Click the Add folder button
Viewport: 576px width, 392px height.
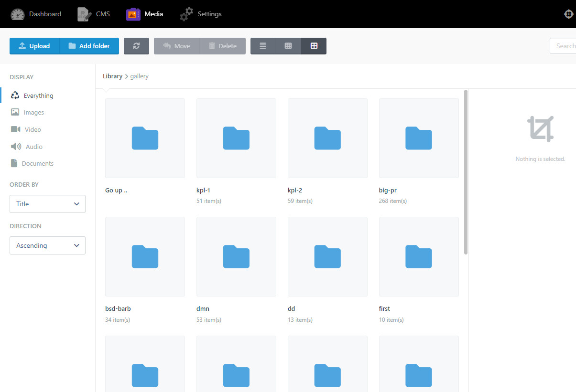89,46
